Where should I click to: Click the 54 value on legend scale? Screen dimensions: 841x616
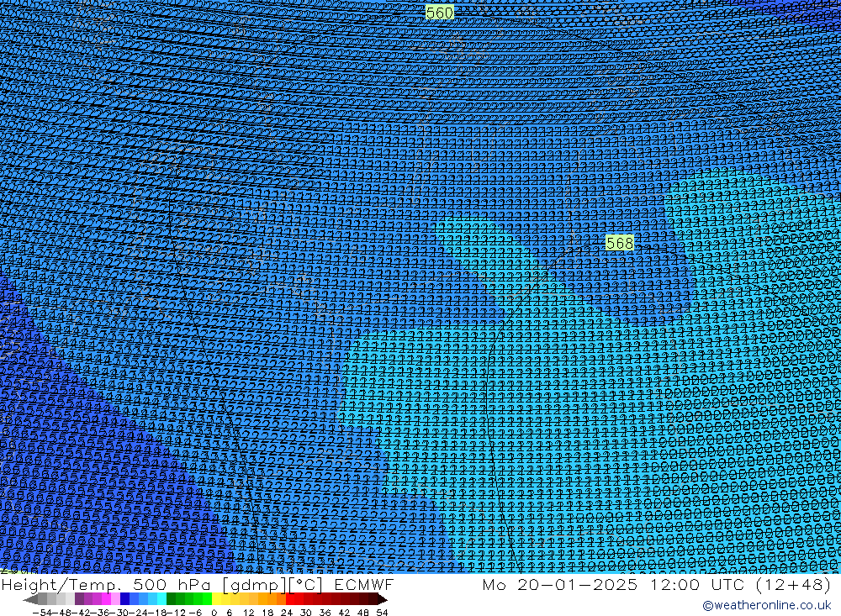click(382, 613)
